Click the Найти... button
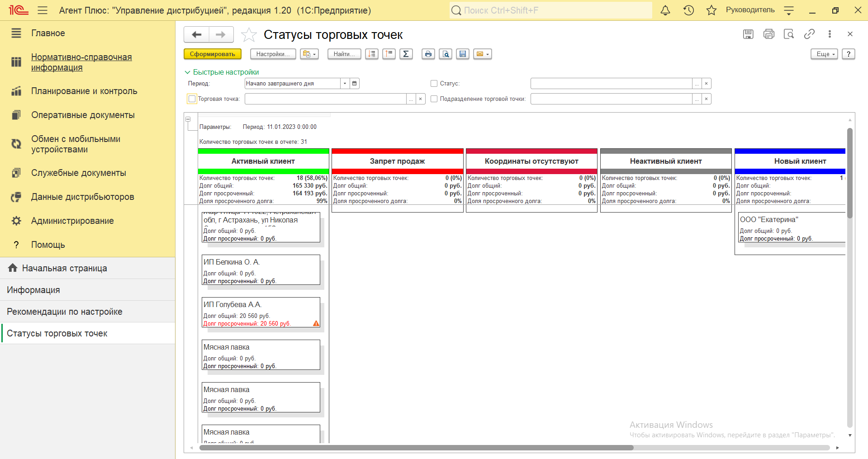Image resolution: width=868 pixels, height=459 pixels. (344, 54)
